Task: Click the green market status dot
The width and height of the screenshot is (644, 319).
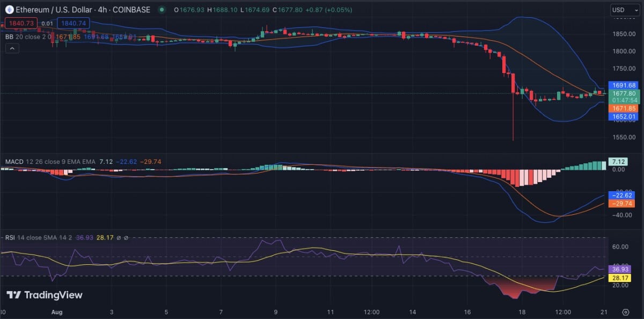Action: tap(162, 10)
